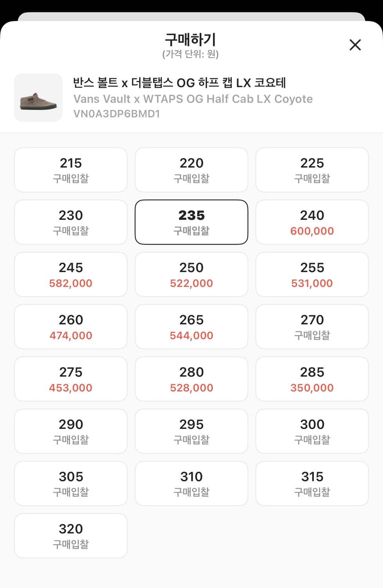Pick size 300 bid option
This screenshot has height=588, width=383.
tap(312, 431)
